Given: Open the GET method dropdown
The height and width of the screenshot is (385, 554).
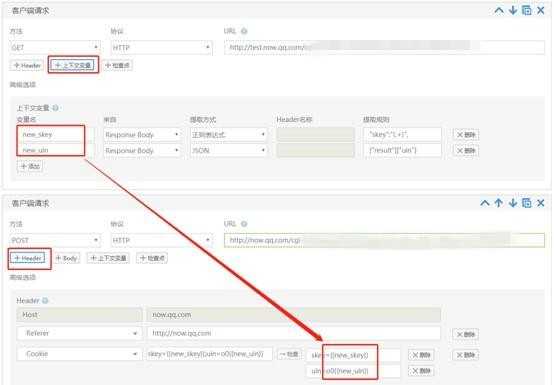Looking at the screenshot, I should (x=55, y=47).
